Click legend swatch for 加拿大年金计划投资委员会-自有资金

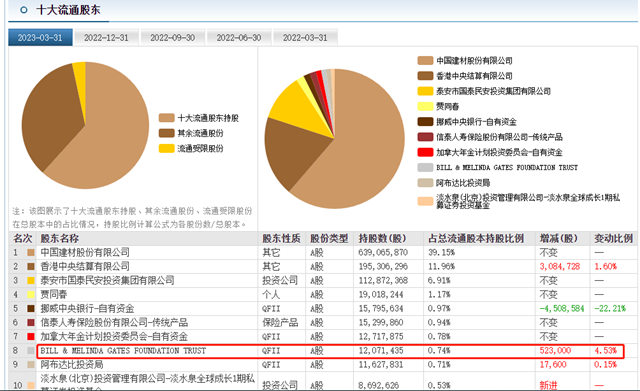point(425,152)
